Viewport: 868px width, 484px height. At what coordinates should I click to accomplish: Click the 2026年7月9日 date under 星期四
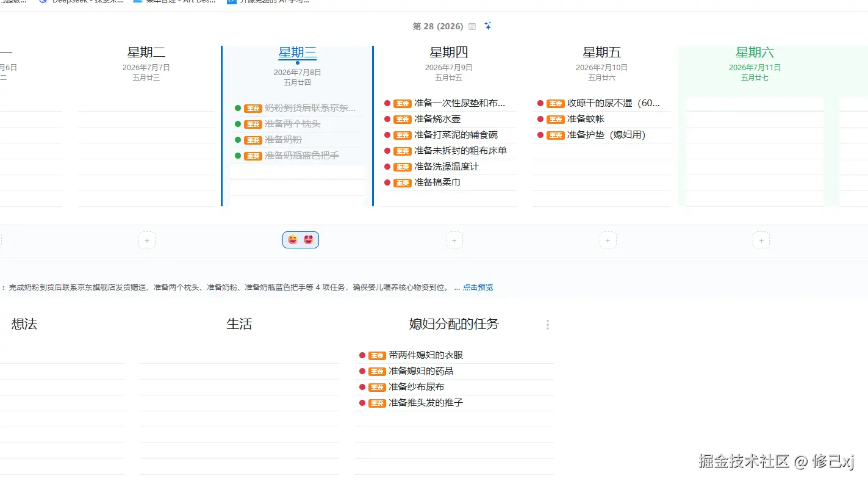pyautogui.click(x=449, y=68)
